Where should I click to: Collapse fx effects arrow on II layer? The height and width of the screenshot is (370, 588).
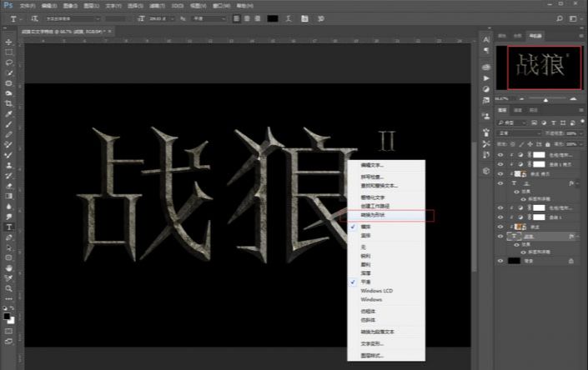[x=578, y=183]
